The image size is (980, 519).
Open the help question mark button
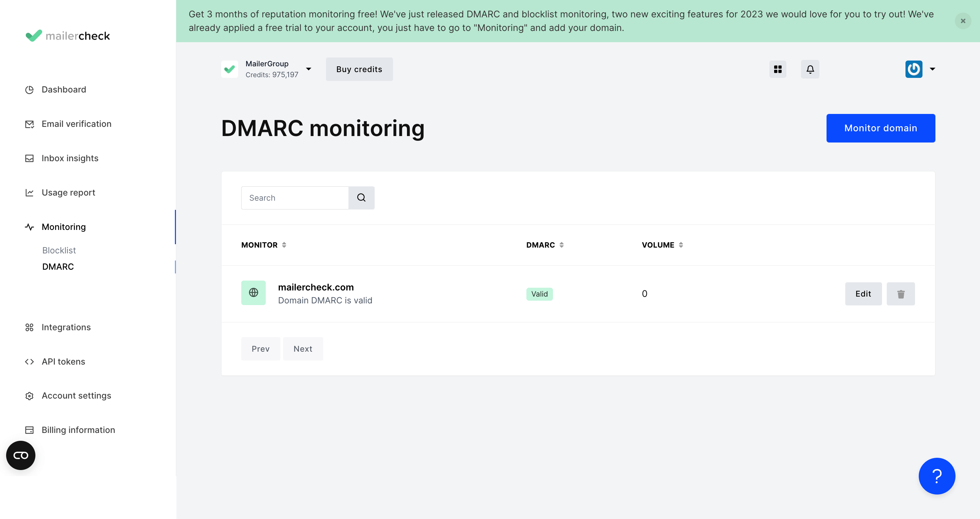pos(937,476)
